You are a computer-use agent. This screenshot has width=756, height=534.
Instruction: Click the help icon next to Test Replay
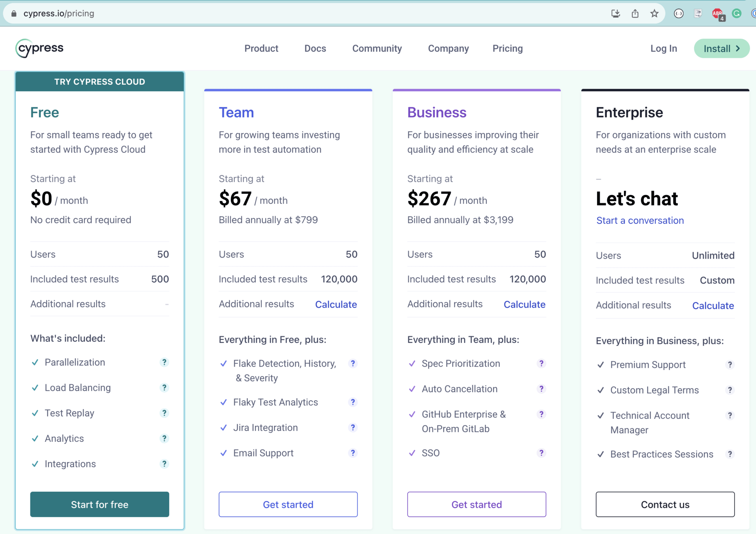(x=164, y=413)
